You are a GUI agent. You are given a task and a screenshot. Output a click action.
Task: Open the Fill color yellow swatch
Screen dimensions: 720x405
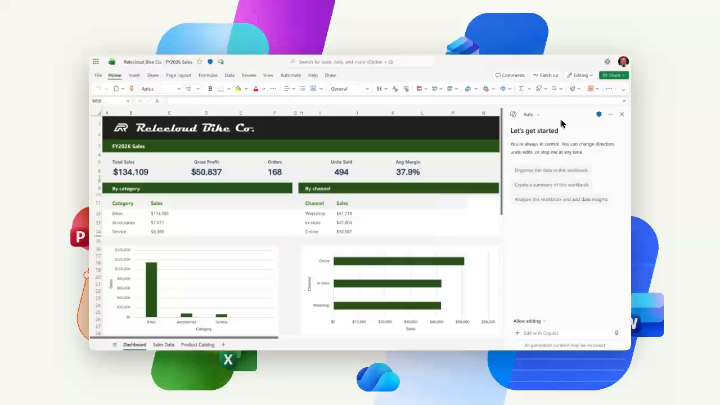click(x=238, y=89)
